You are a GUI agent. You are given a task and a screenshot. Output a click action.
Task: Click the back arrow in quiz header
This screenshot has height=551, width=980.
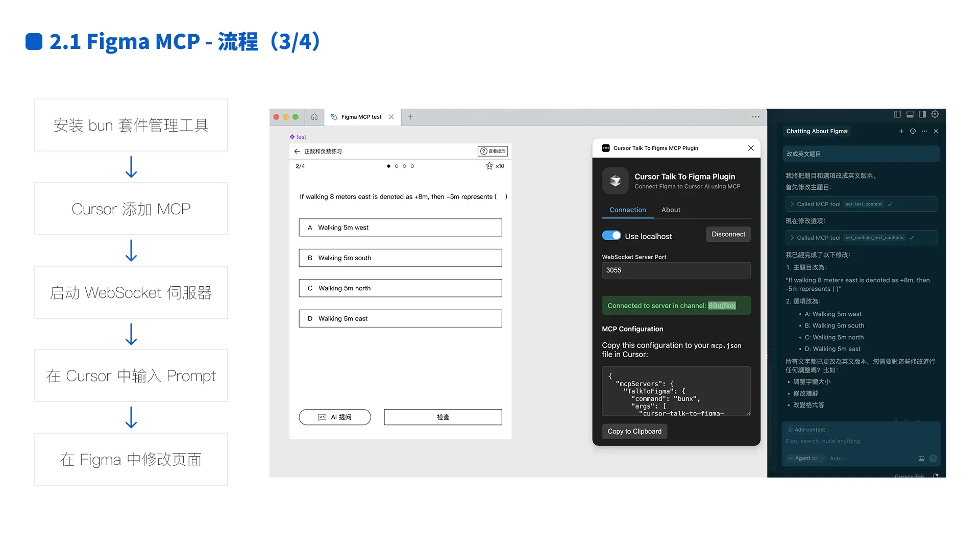click(297, 151)
